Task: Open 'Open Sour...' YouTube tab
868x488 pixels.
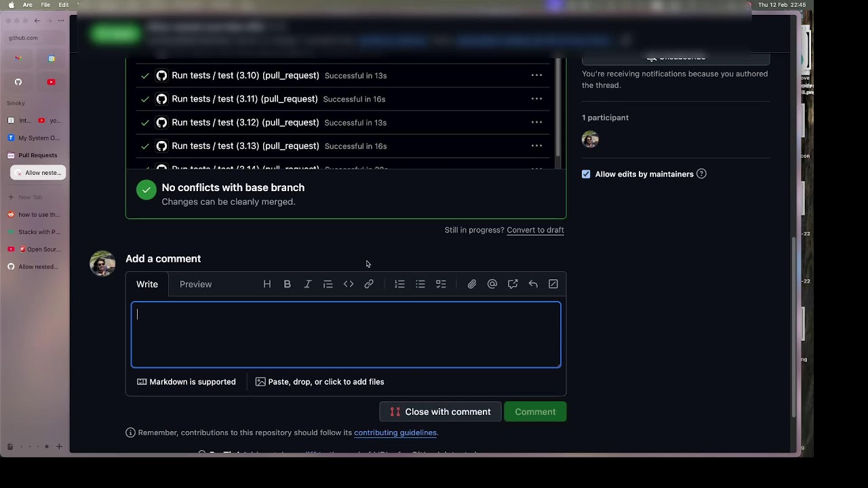Action: pos(37,249)
